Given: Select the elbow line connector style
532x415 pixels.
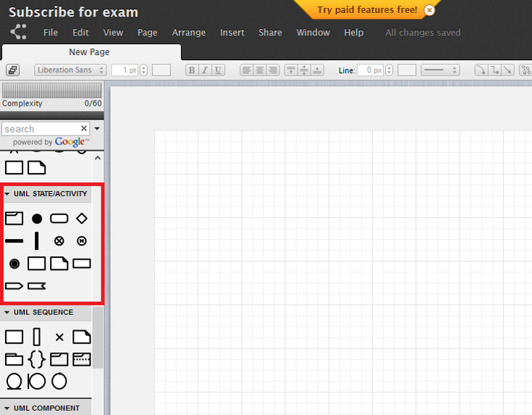Looking at the screenshot, I should [494, 70].
